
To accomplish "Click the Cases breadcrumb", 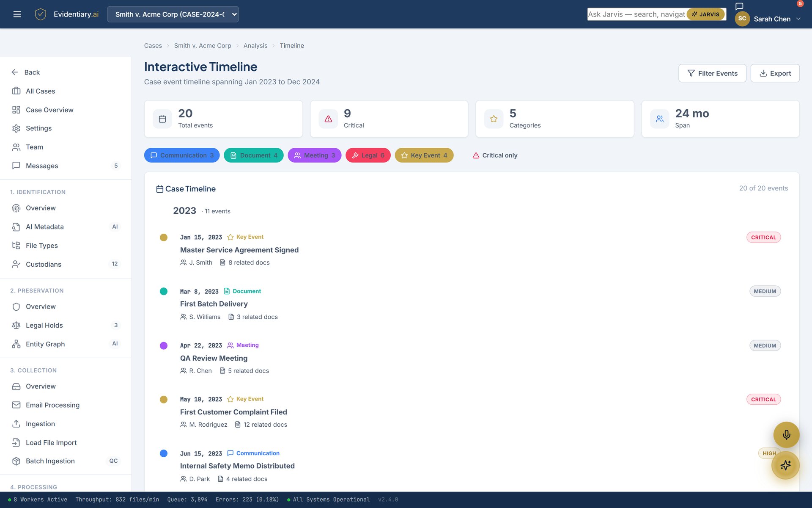I will click(x=153, y=46).
